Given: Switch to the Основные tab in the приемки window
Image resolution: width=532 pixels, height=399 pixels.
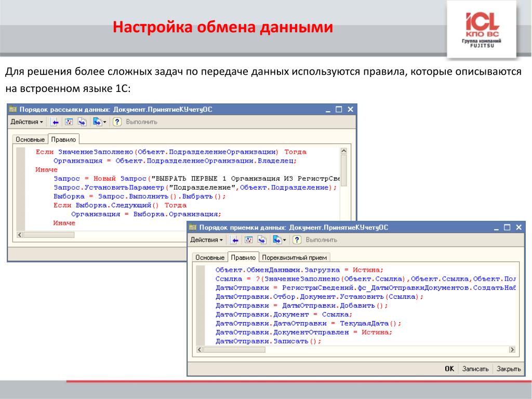Looking at the screenshot, I should tap(210, 258).
